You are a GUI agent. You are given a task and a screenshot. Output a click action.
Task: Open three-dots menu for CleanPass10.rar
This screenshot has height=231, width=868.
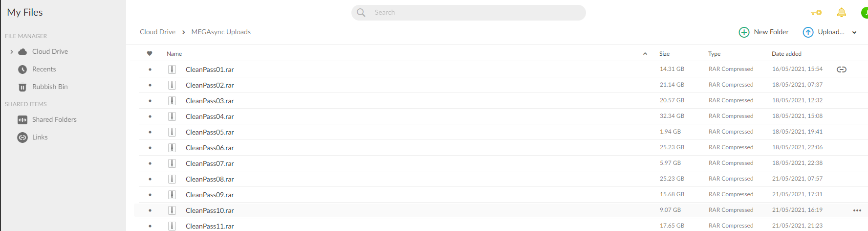pyautogui.click(x=857, y=210)
